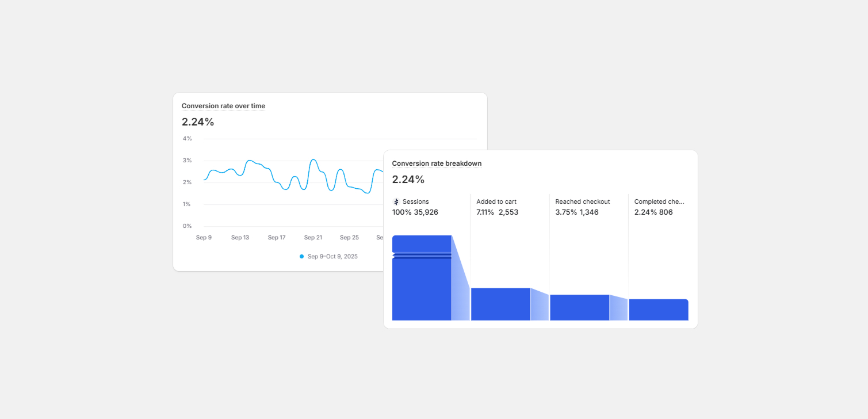This screenshot has width=868, height=419.
Task: Open the Conversion rate breakdown tooltip
Action: click(x=436, y=163)
